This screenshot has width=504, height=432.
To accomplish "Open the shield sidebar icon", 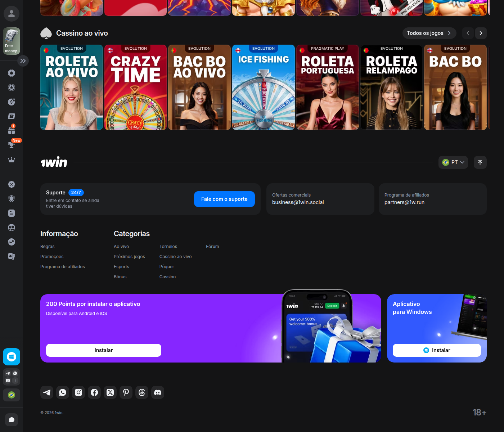I will point(12,199).
